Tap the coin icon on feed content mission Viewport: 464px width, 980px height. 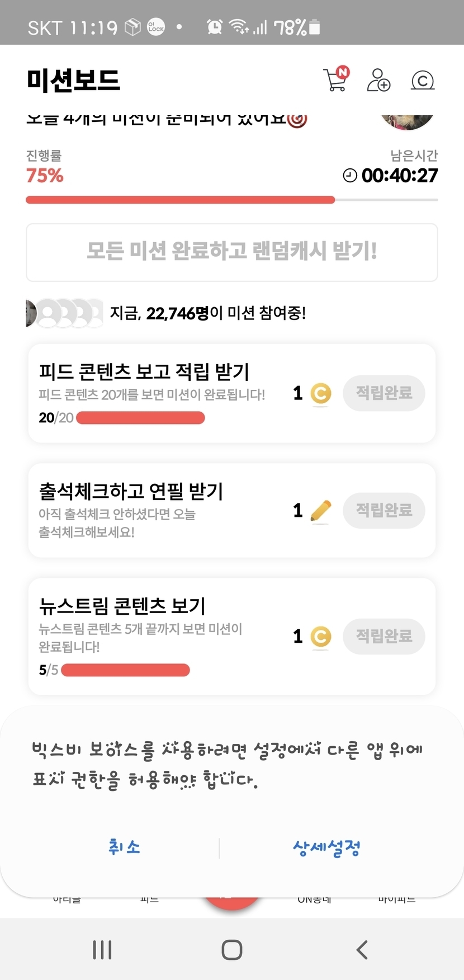[x=320, y=393]
